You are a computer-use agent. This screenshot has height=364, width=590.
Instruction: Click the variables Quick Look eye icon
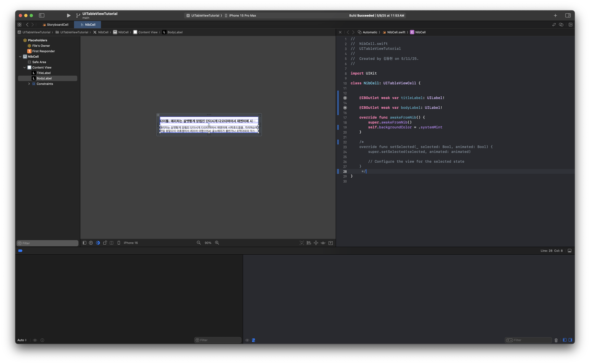(x=35, y=340)
